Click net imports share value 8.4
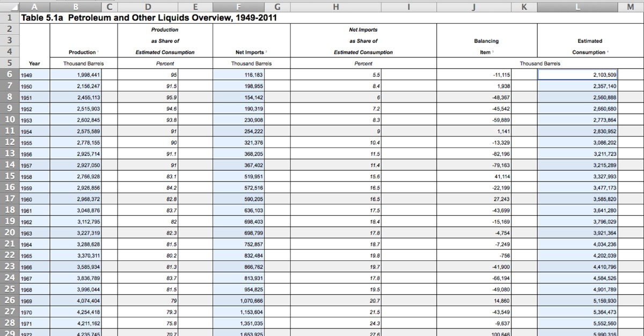 coord(336,86)
